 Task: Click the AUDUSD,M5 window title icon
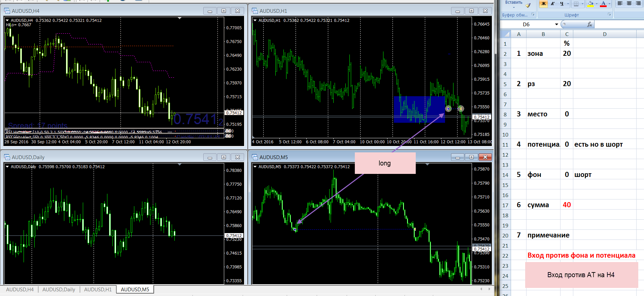[x=255, y=157]
